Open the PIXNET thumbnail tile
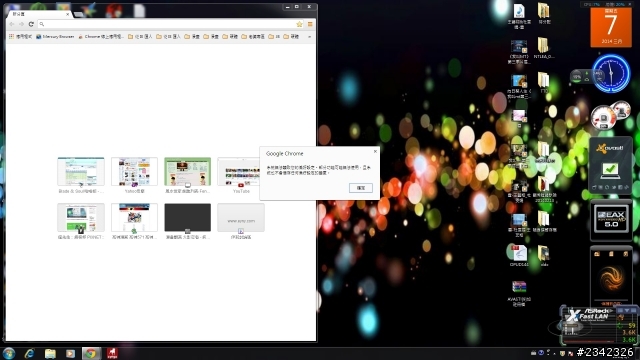Image resolution: width=640 pixels, height=360 pixels. (81, 218)
